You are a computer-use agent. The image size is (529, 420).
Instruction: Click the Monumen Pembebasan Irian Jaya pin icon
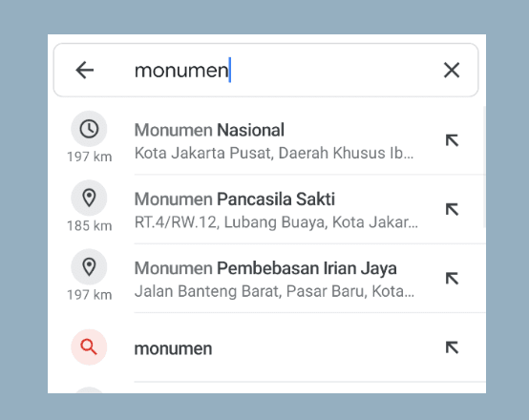tap(89, 267)
